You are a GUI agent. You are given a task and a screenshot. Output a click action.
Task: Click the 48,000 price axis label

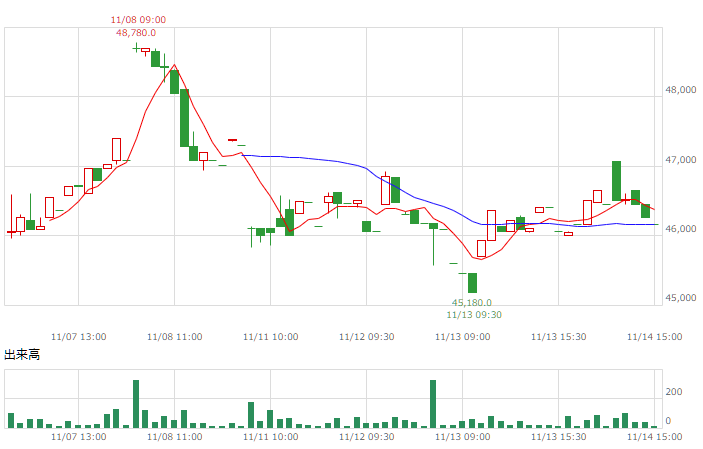click(x=681, y=90)
